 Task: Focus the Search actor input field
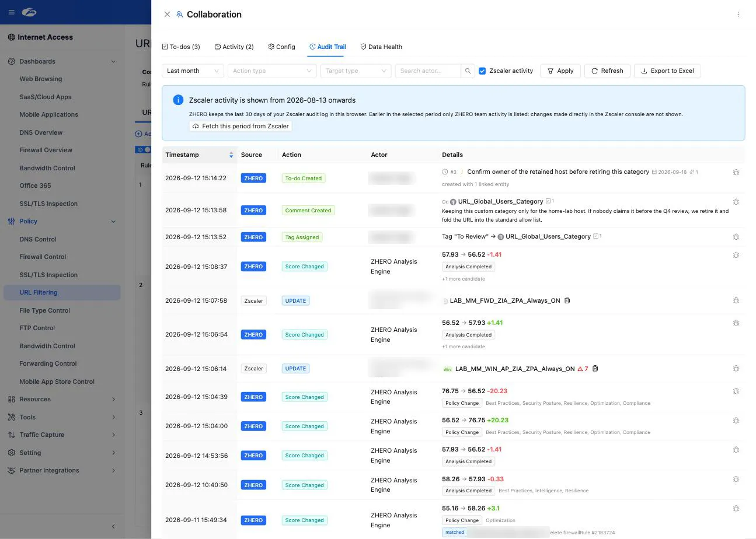(428, 71)
